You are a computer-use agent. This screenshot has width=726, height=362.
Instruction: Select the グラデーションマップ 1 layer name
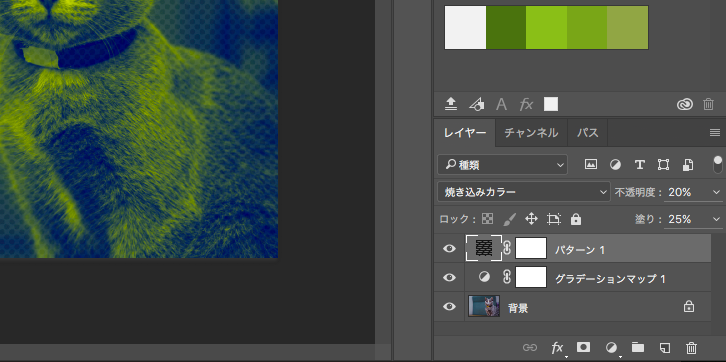610,279
